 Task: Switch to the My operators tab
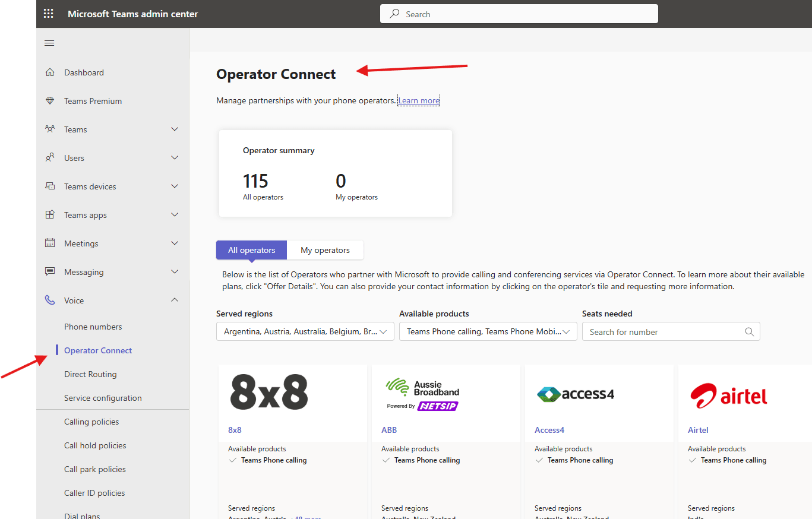click(325, 250)
